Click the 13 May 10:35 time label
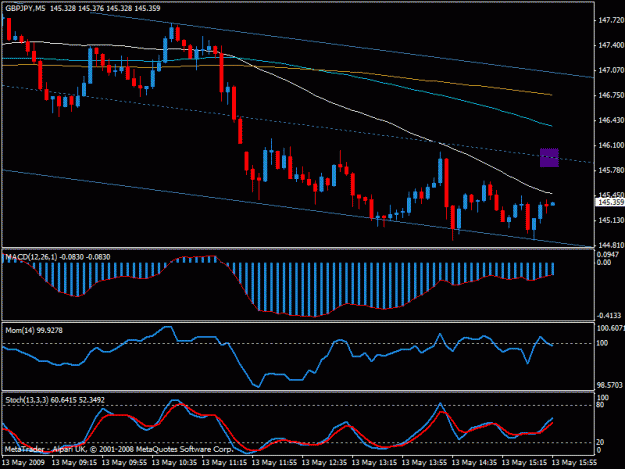 (x=175, y=463)
